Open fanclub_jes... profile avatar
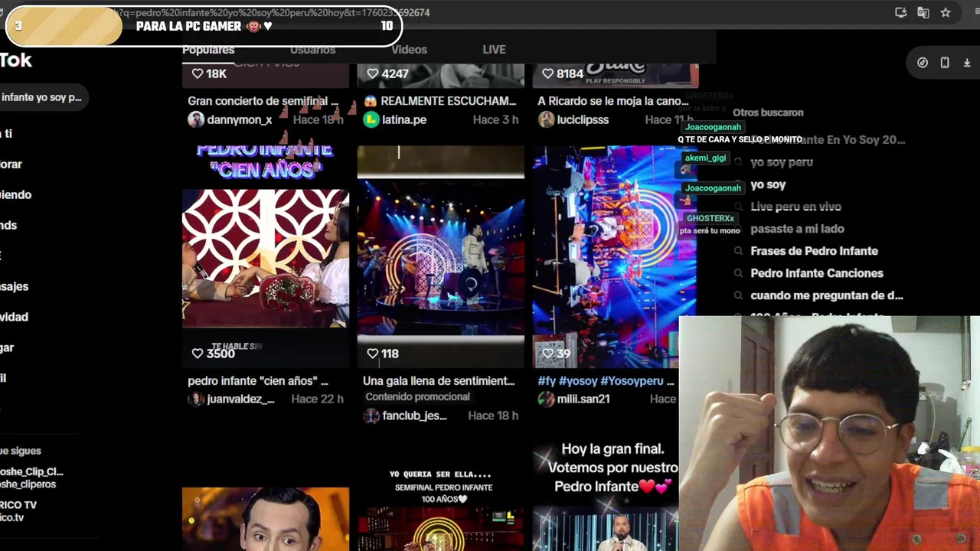Screen dimensions: 980x551 pos(371,416)
